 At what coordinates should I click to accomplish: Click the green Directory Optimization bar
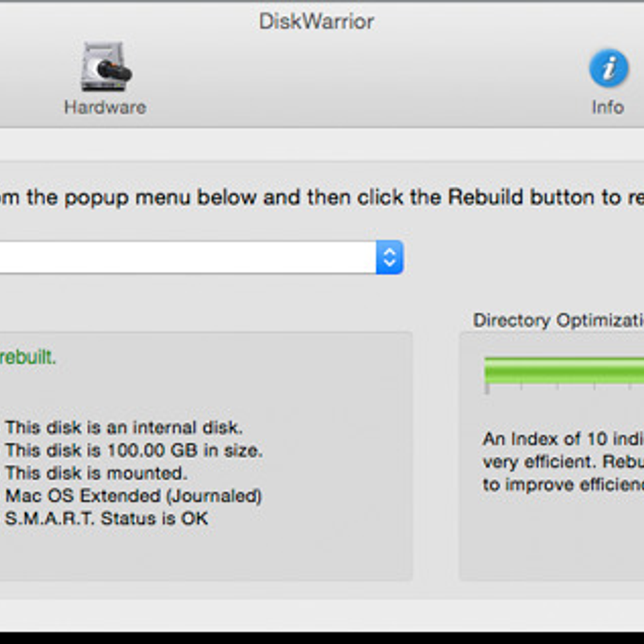(x=563, y=369)
